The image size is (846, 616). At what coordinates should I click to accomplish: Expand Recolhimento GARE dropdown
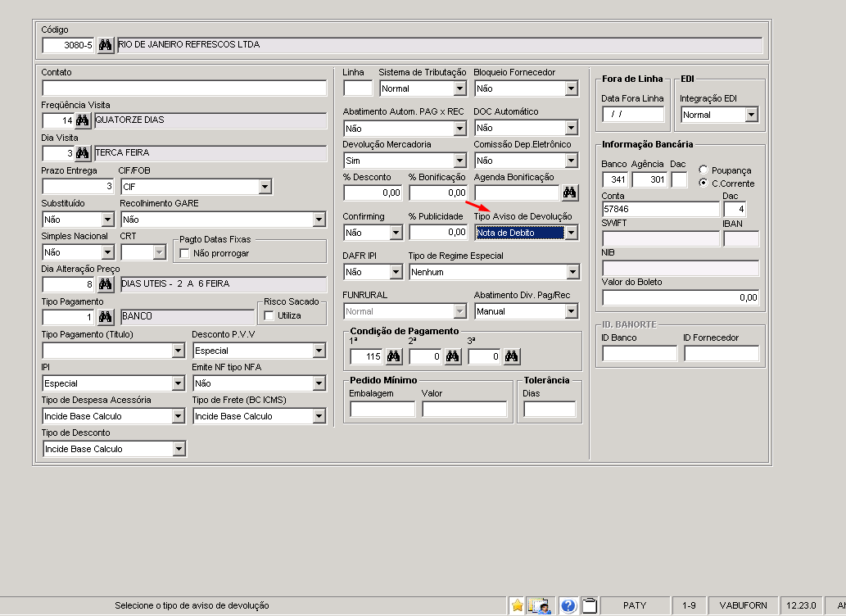[319, 220]
